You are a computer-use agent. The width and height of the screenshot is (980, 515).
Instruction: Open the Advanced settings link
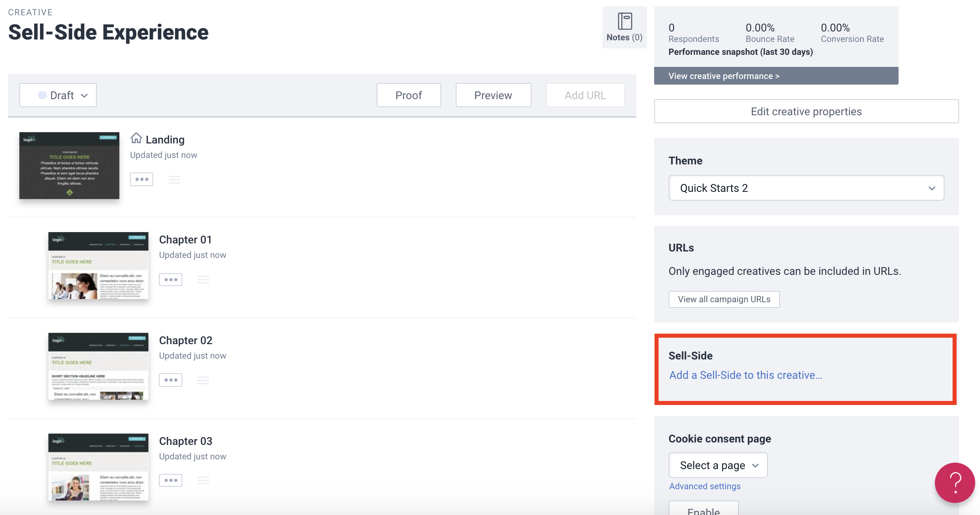[705, 486]
